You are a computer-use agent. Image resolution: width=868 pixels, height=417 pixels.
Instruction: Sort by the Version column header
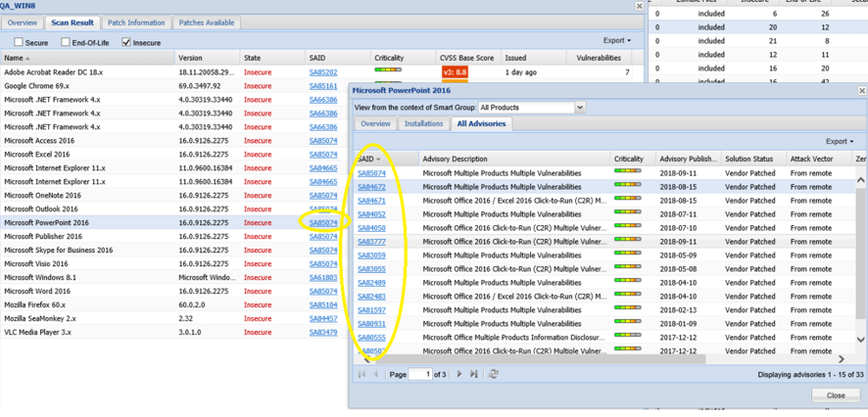207,58
